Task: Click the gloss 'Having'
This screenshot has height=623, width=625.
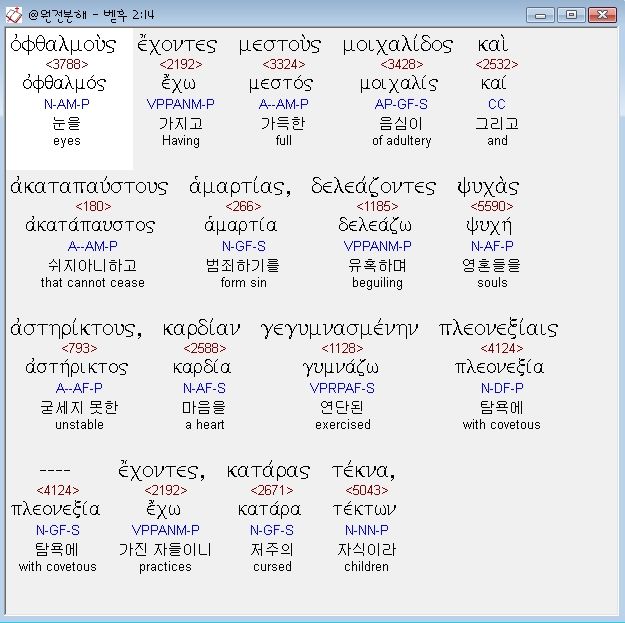Action: tap(181, 141)
